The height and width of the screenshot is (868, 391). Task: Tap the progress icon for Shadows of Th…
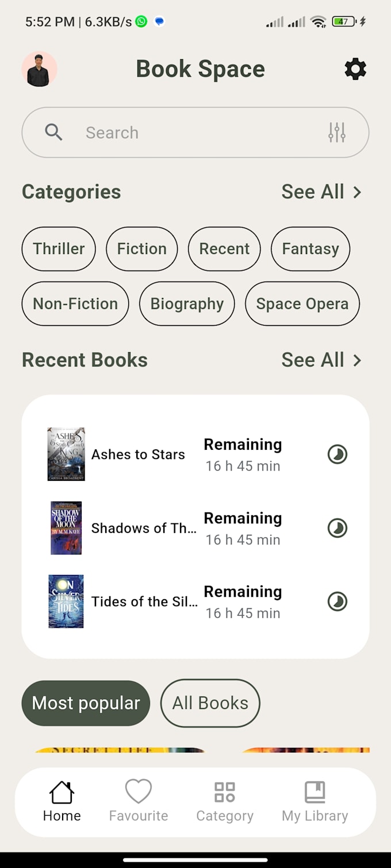[x=338, y=528]
